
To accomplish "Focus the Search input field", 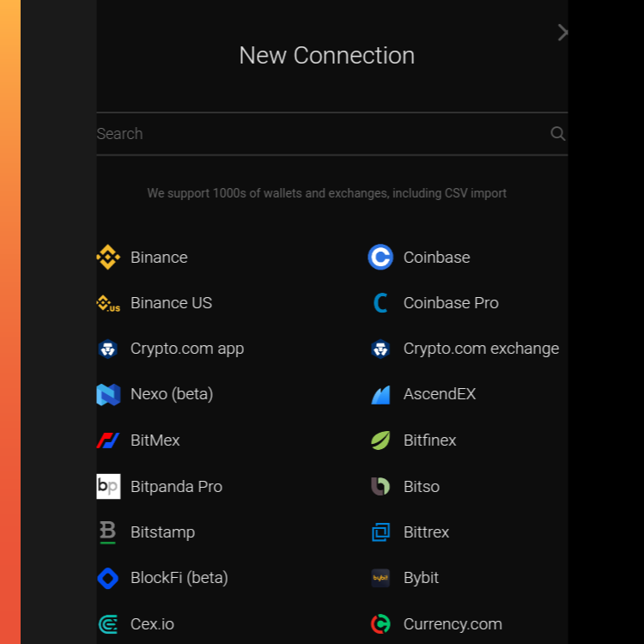I will 331,134.
